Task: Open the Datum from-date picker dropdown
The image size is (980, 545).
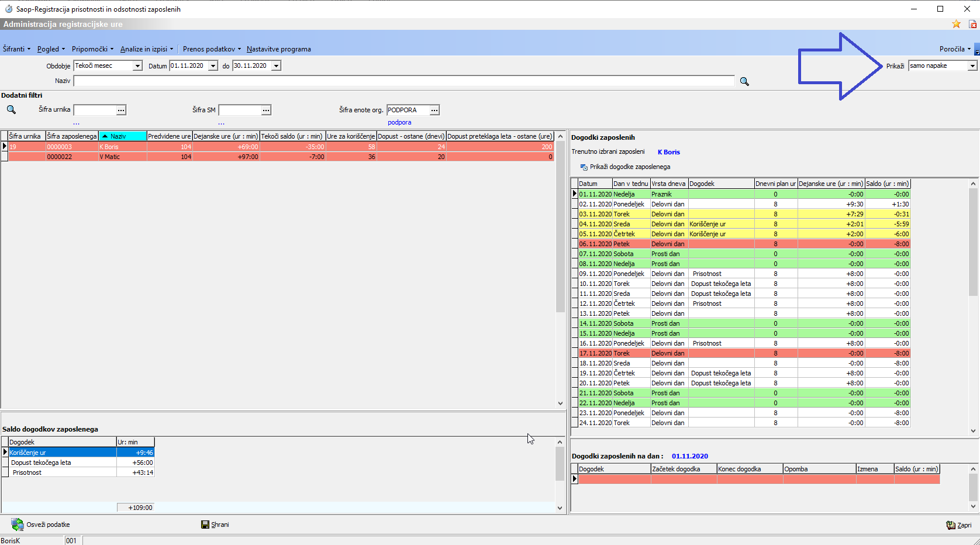Action: (213, 66)
